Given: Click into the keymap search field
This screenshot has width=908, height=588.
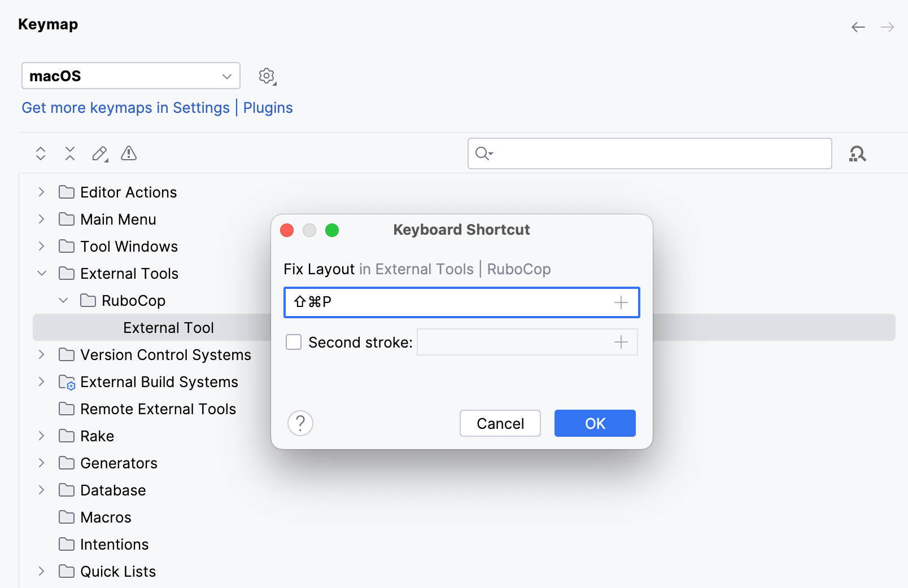Looking at the screenshot, I should point(649,153).
